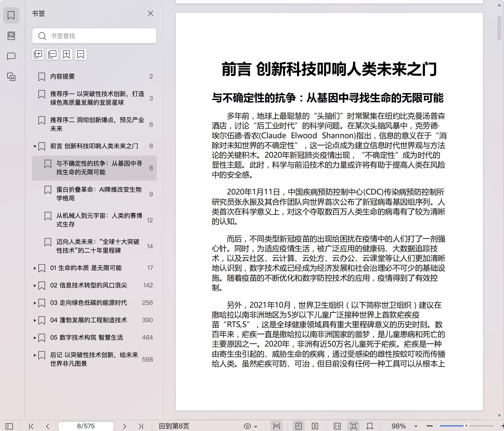Expand the 05 数字技术构筑 智慧生活 chapter
The width and height of the screenshot is (504, 431).
[35, 338]
